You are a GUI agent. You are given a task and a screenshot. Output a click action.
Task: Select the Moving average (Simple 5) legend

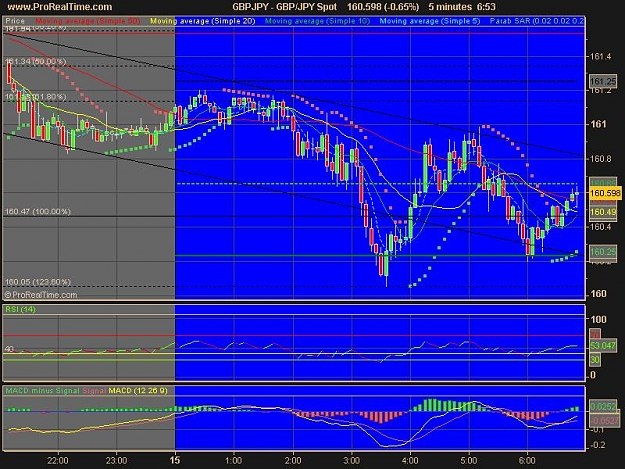coord(430,21)
